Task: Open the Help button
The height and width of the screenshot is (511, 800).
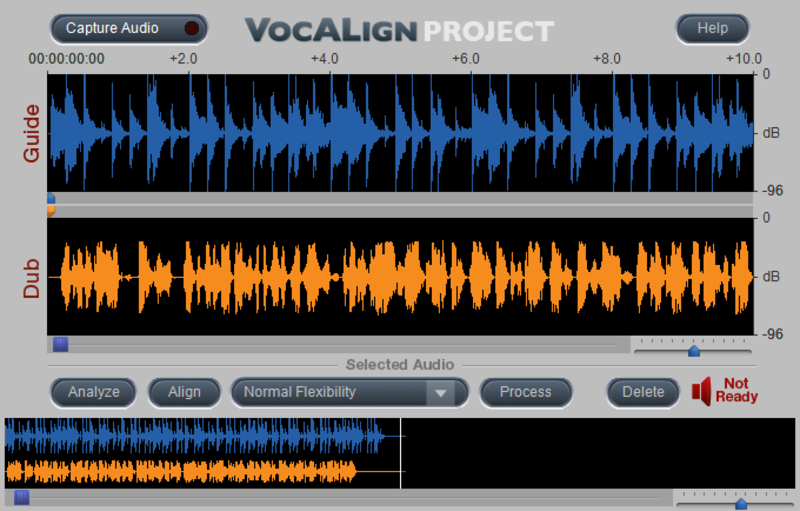Action: (x=712, y=29)
